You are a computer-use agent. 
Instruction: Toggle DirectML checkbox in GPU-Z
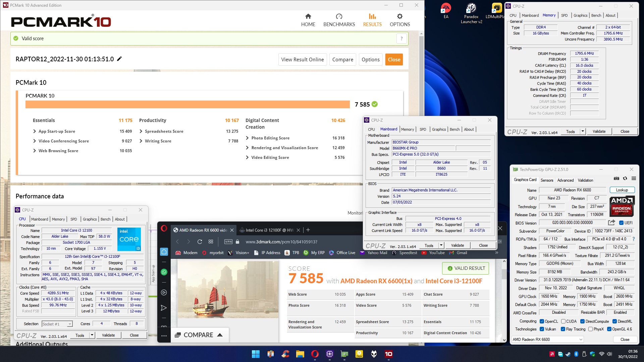(614, 321)
